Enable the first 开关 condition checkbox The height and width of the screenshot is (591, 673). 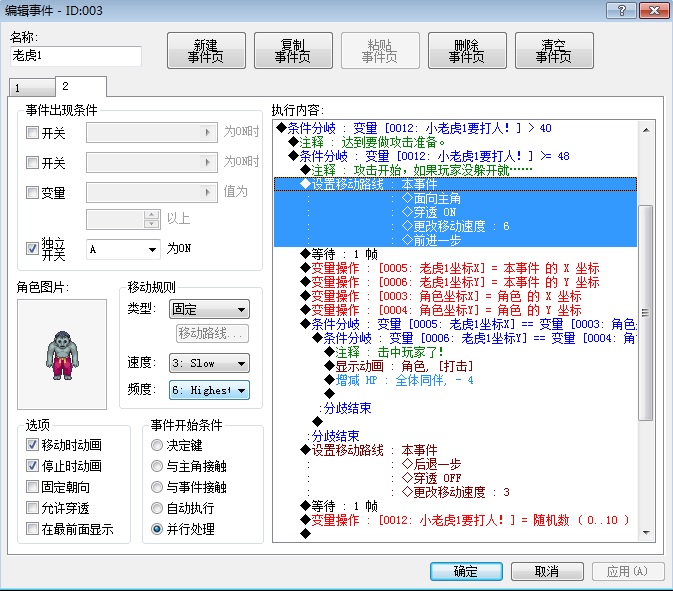33,133
